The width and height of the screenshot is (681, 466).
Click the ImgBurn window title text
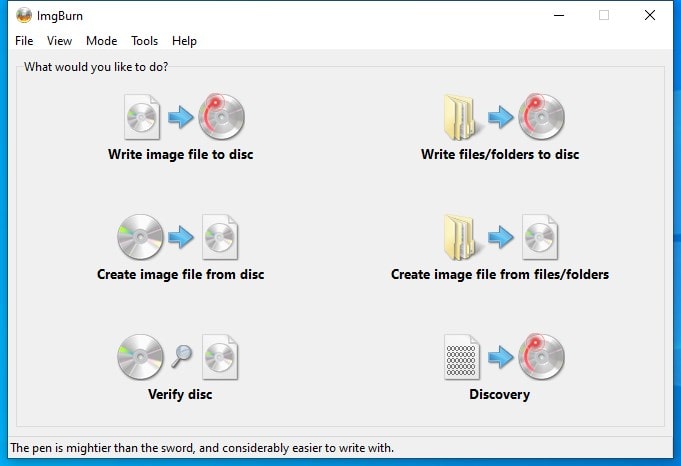[60, 16]
